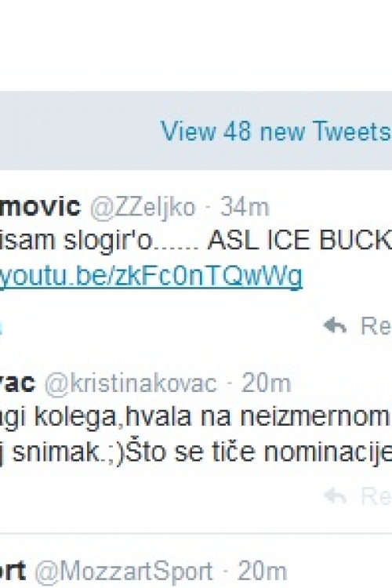
Task: Click the faded reply arrow under @kristinakovac's tweet
Action: tap(335, 495)
